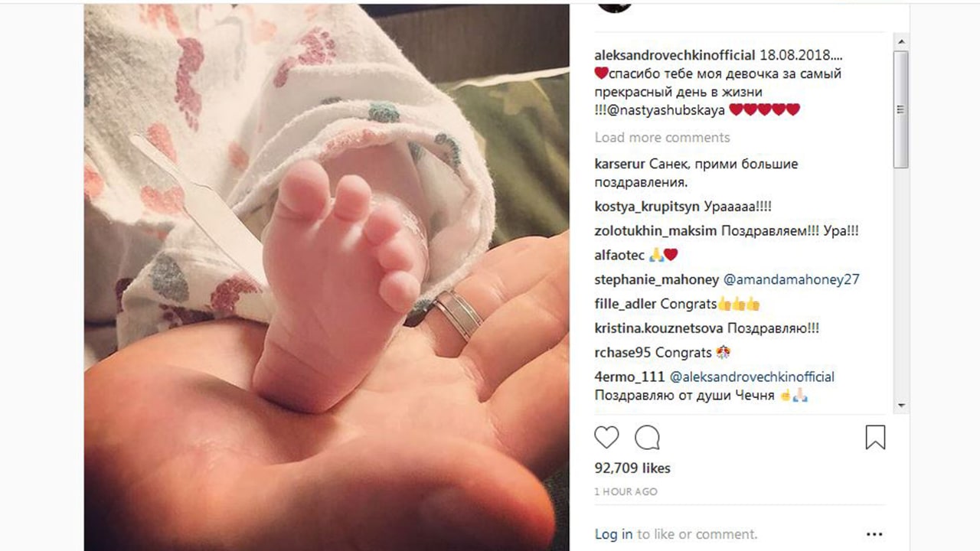Open @amandamahoney27 mention link

click(792, 279)
